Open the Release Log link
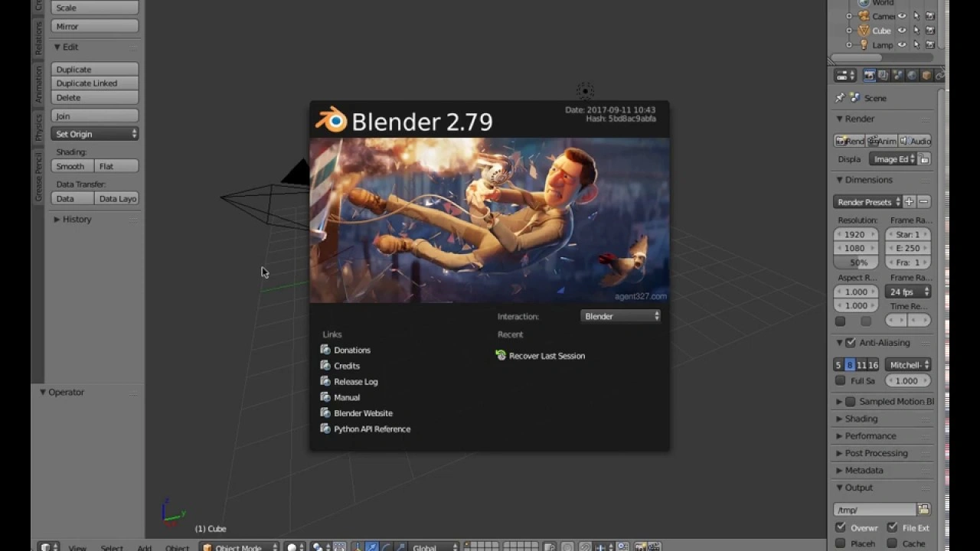980x551 pixels. [x=355, y=381]
